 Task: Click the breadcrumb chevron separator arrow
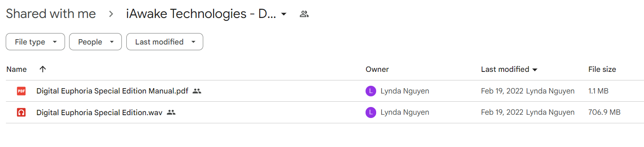111,14
